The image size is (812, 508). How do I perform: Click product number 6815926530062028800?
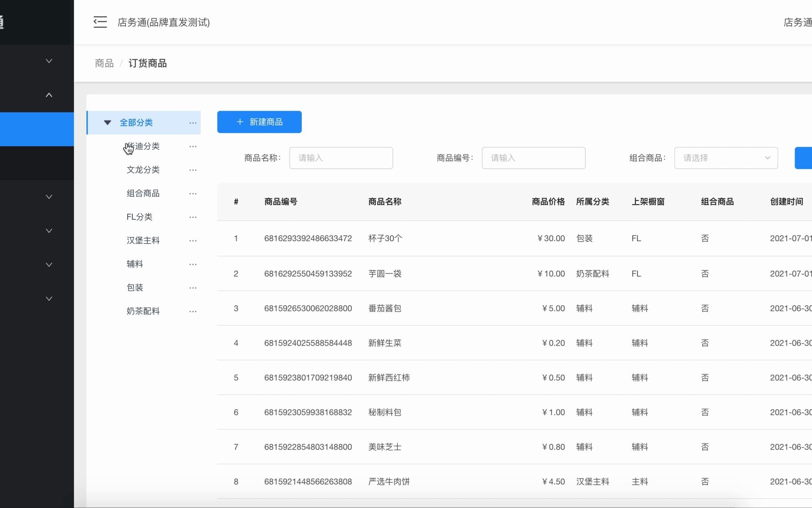point(308,308)
